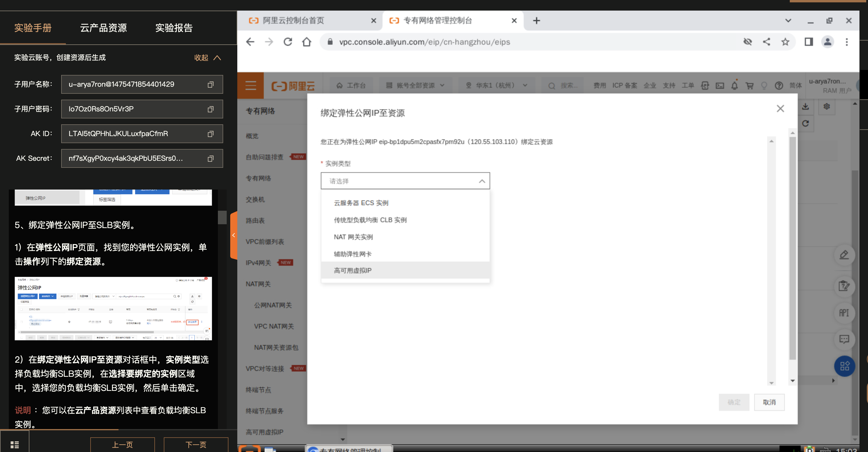868x452 pixels.
Task: Open 账号全部资源 dropdown
Action: pos(415,86)
